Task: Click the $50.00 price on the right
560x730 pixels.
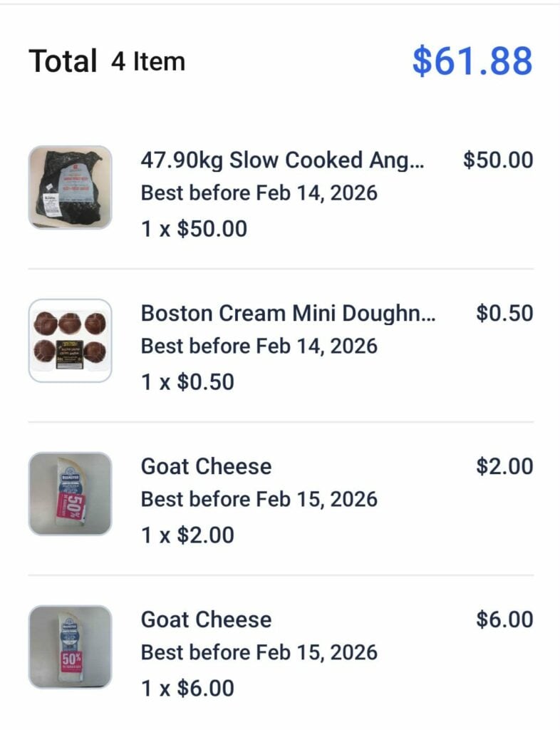Action: (x=497, y=160)
